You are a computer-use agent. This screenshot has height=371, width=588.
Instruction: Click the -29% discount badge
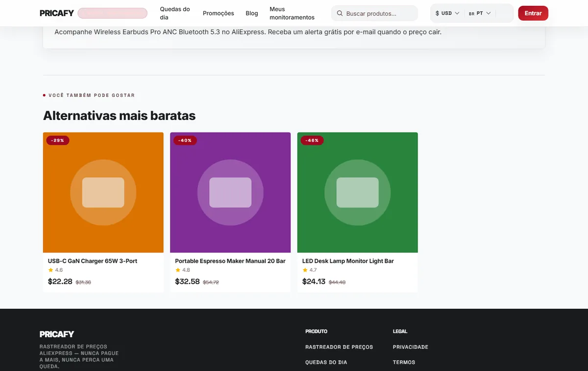pos(58,140)
